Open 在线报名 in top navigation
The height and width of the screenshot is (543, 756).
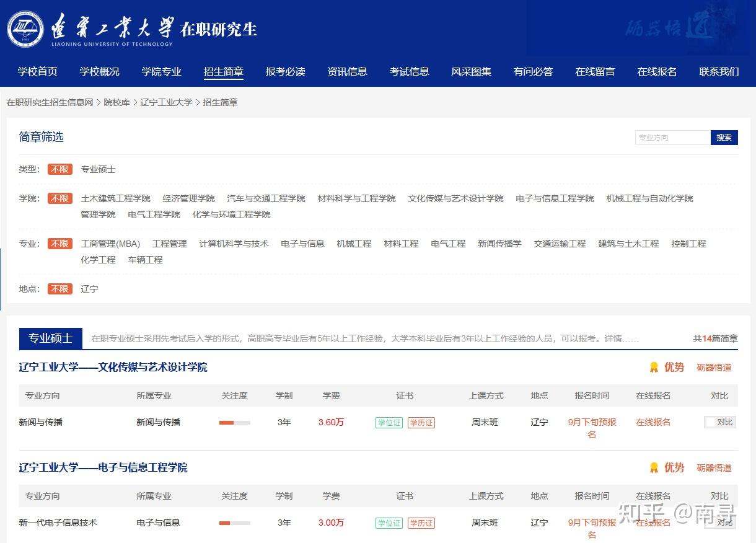657,71
